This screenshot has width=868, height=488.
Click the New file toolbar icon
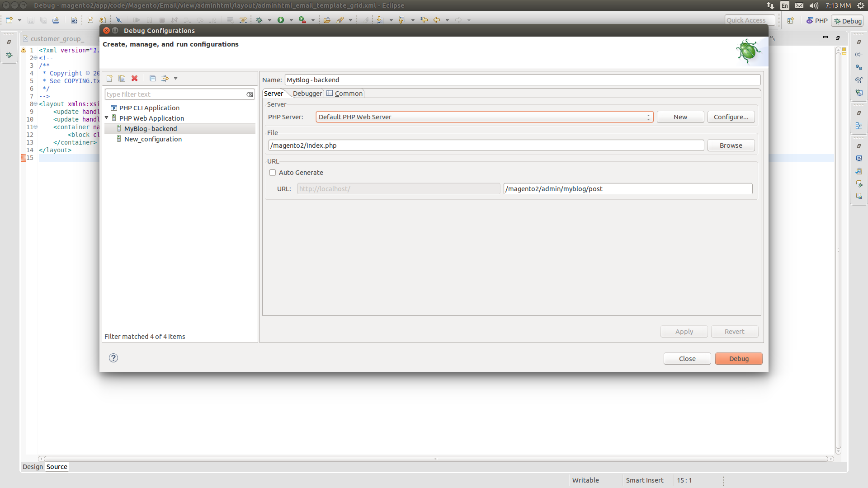click(x=9, y=20)
